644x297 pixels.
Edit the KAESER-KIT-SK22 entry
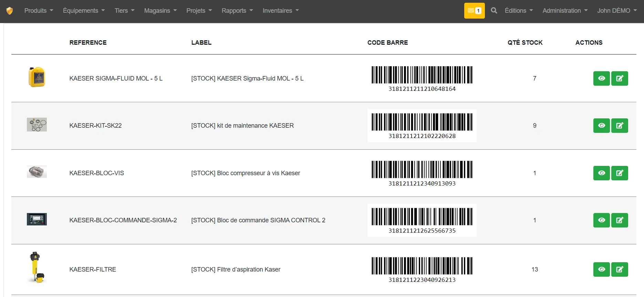pos(620,126)
